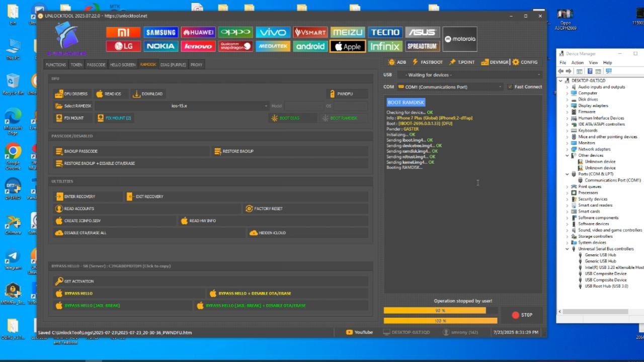Select the Android logo tile
Image resolution: width=644 pixels, height=362 pixels.
pyautogui.click(x=310, y=46)
